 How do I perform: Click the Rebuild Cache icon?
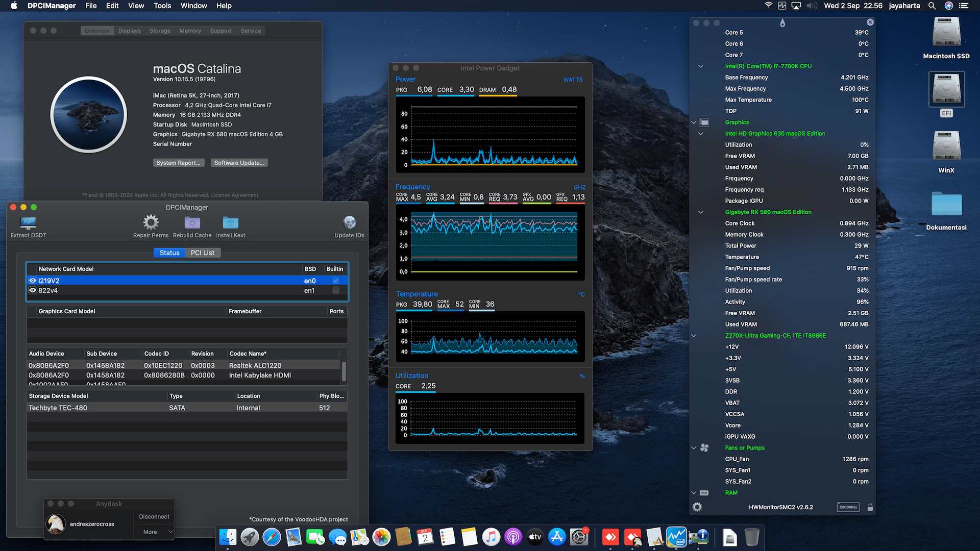click(192, 222)
